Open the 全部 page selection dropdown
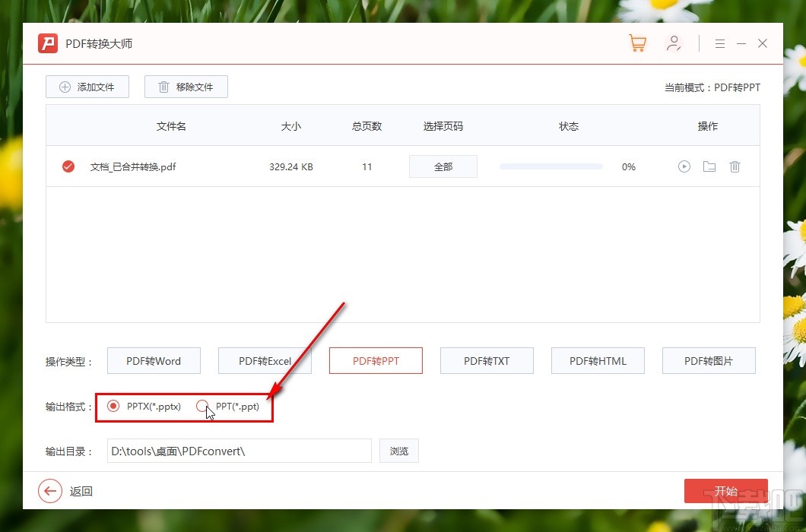 coord(443,166)
